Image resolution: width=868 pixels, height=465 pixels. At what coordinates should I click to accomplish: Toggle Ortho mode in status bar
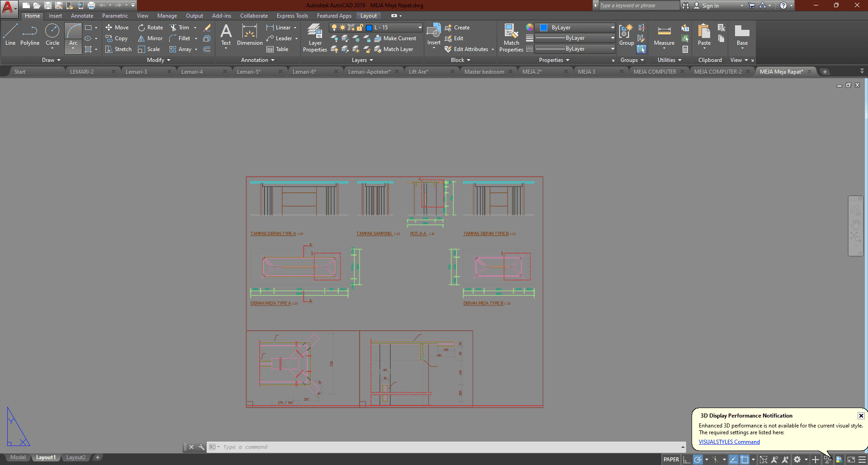click(x=687, y=460)
